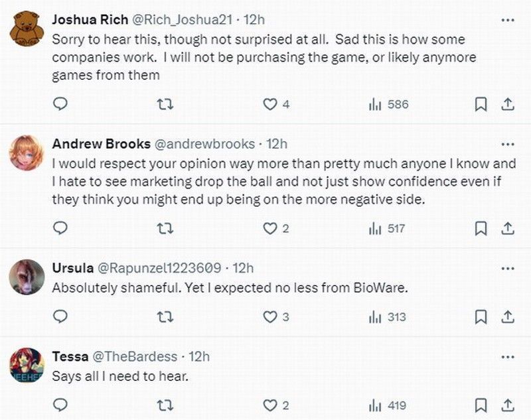Reply to Tessa's tweet
Viewport: 531px width, 420px height.
[60, 405]
